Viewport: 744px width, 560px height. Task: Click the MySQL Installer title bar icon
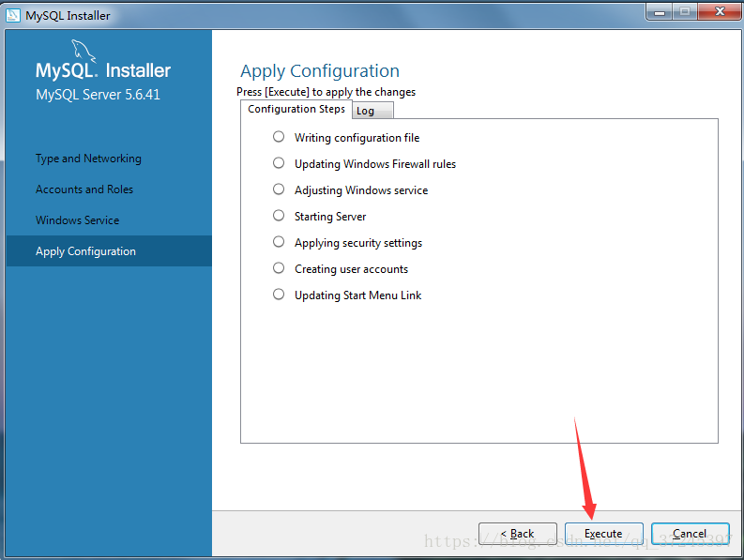click(x=13, y=15)
